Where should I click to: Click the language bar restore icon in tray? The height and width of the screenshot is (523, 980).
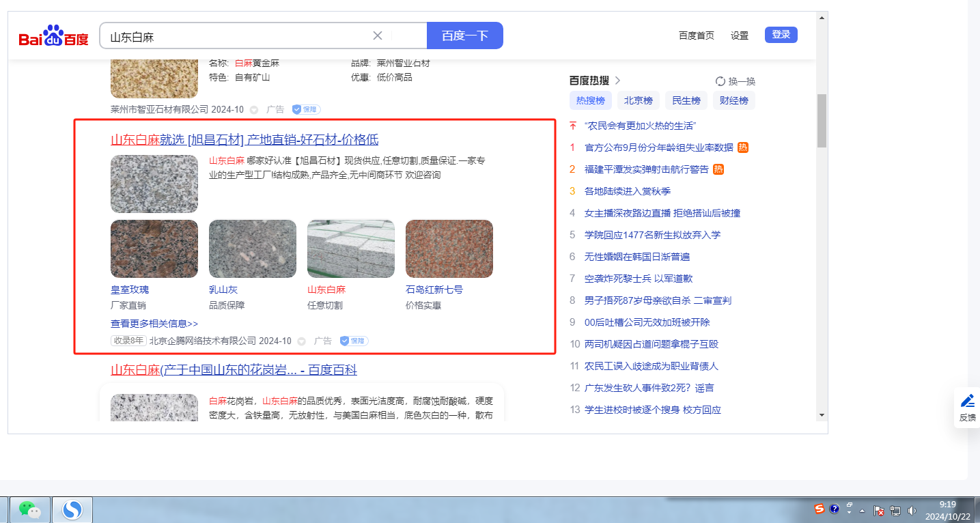click(x=850, y=505)
